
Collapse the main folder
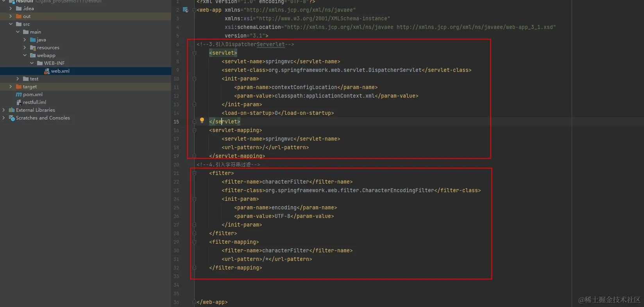click(18, 32)
